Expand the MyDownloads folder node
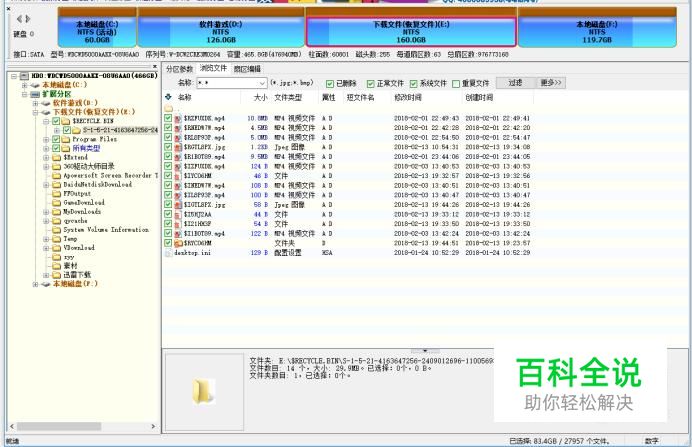Viewport: 692px width, 447px height. point(46,212)
